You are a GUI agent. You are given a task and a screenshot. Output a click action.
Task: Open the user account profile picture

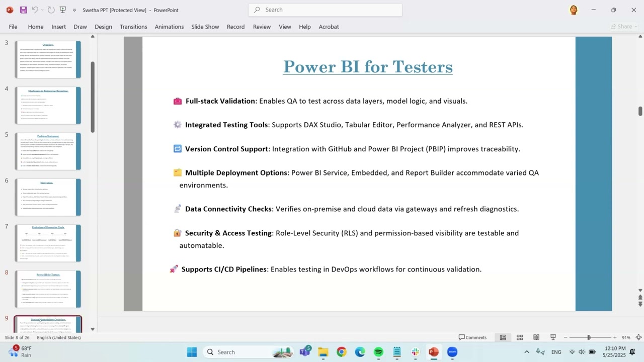pos(574,10)
